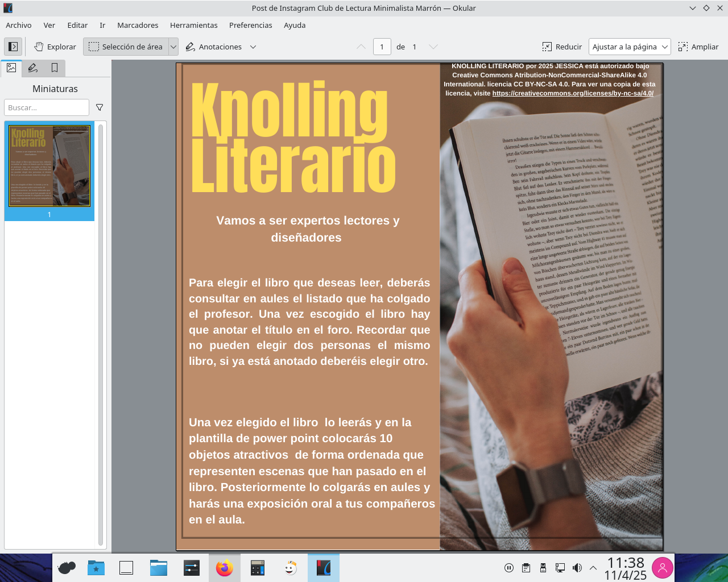Toggle the Selección de área tool
This screenshot has width=728, height=582.
[x=126, y=47]
